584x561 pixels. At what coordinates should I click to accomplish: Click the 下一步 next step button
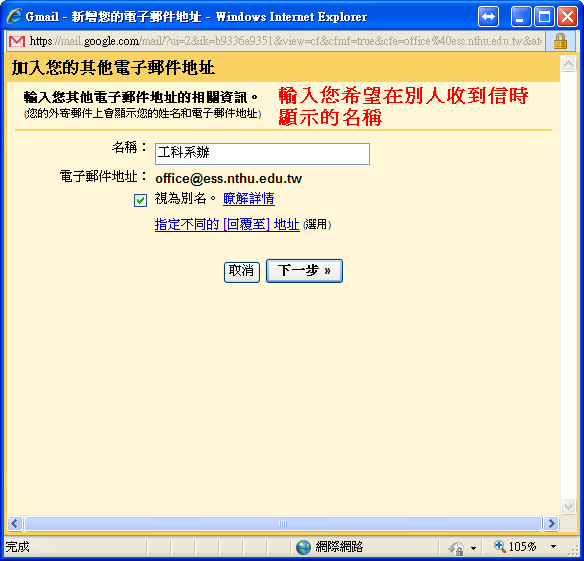[x=304, y=271]
